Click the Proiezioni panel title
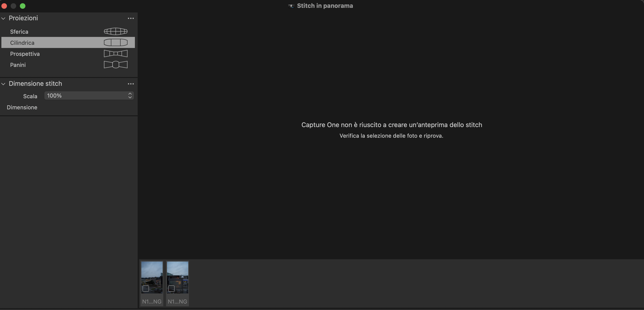Image resolution: width=644 pixels, height=310 pixels. [x=23, y=18]
